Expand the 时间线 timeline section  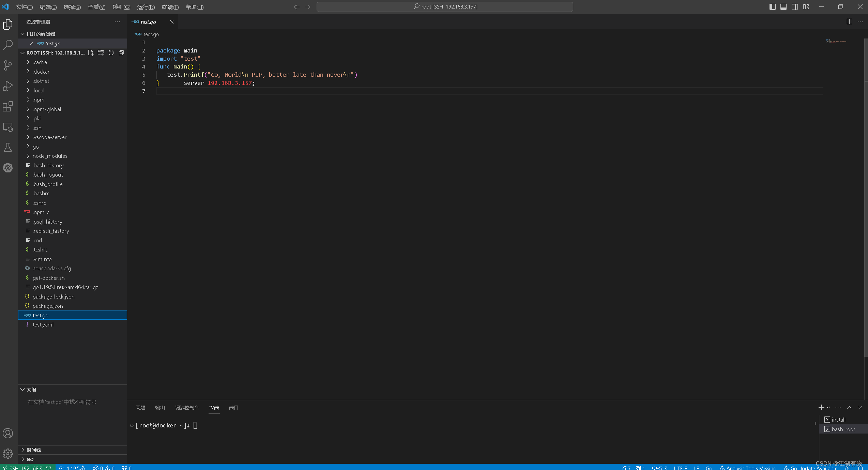[x=33, y=450]
